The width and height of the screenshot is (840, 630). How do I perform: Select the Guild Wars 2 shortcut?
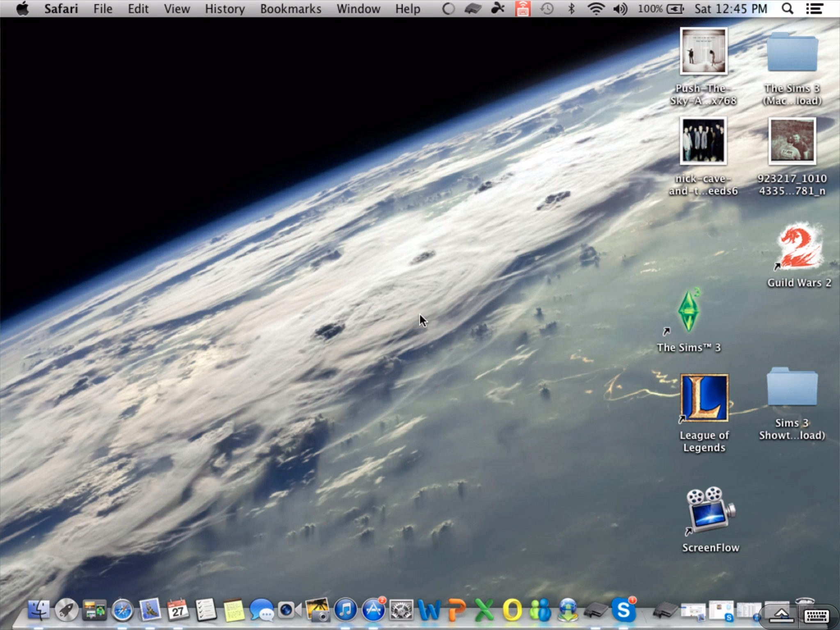click(x=799, y=246)
